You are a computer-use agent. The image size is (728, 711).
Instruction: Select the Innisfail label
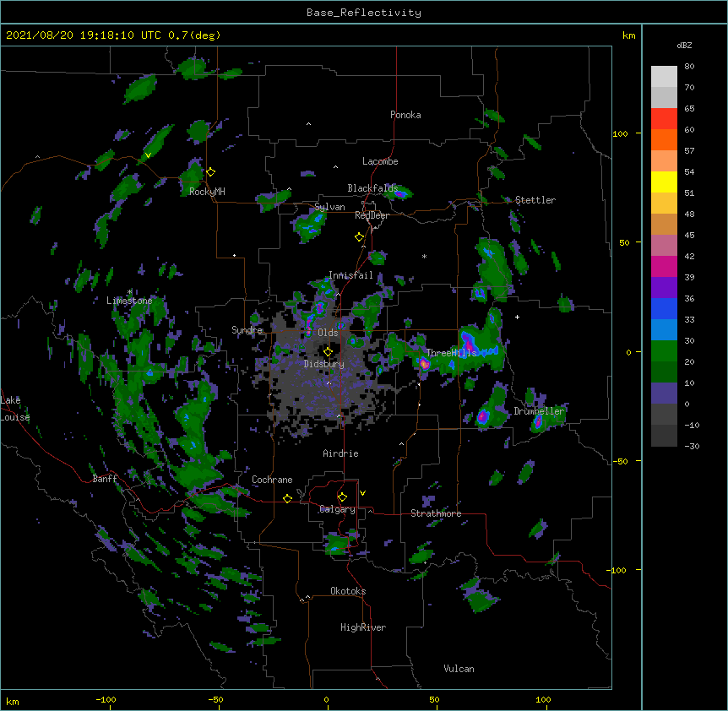tap(350, 275)
